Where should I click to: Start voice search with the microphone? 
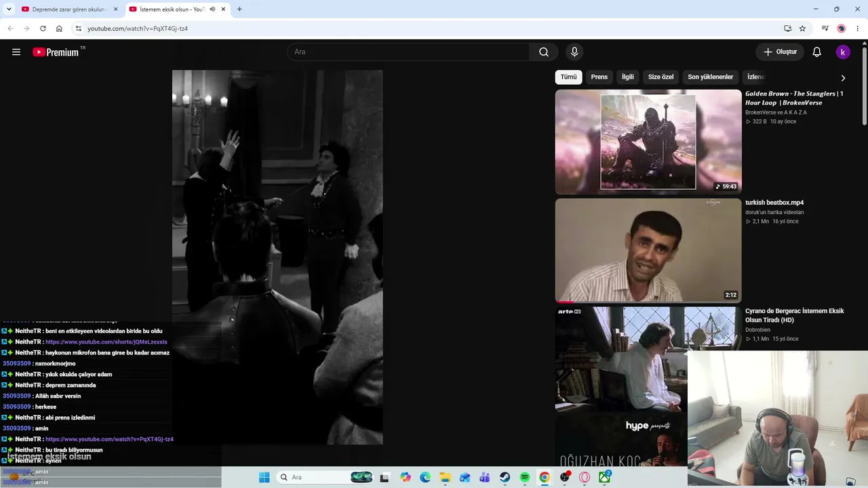pos(574,52)
